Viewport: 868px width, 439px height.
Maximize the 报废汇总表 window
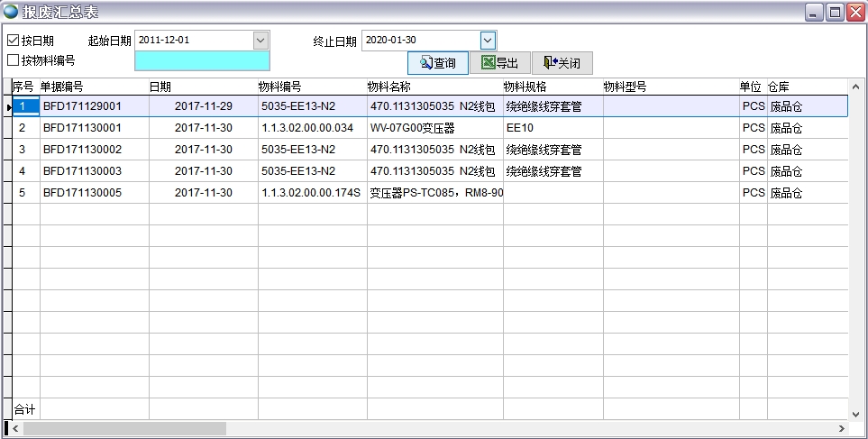pyautogui.click(x=835, y=12)
